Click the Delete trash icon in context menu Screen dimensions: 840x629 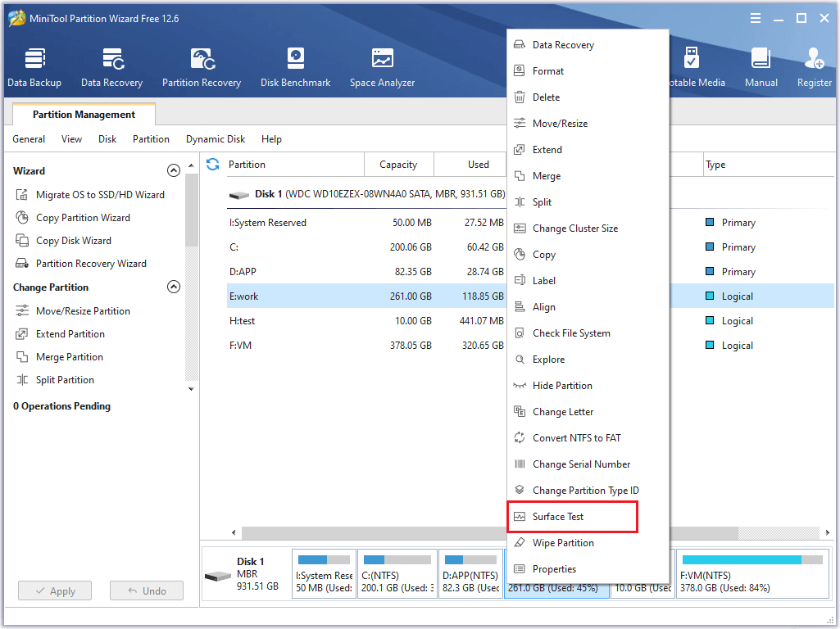(519, 97)
